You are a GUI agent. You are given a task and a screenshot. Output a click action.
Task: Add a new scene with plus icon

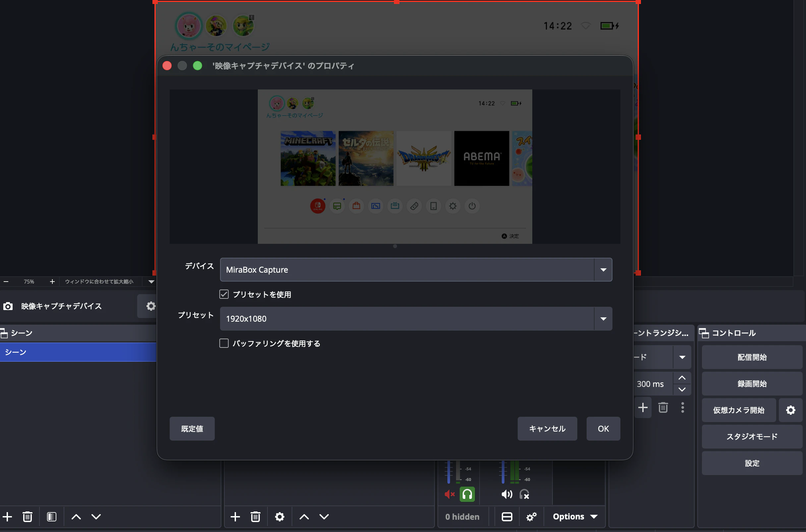(x=8, y=516)
